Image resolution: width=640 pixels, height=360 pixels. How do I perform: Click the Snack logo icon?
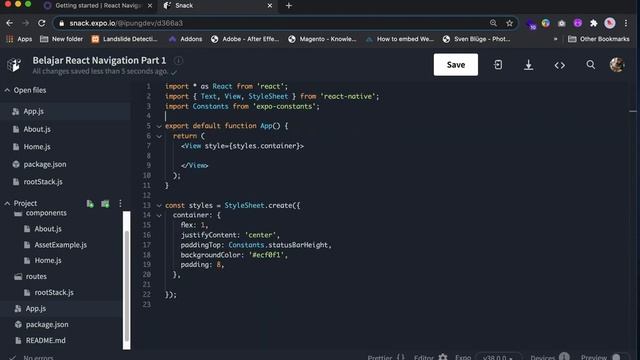tap(14, 64)
